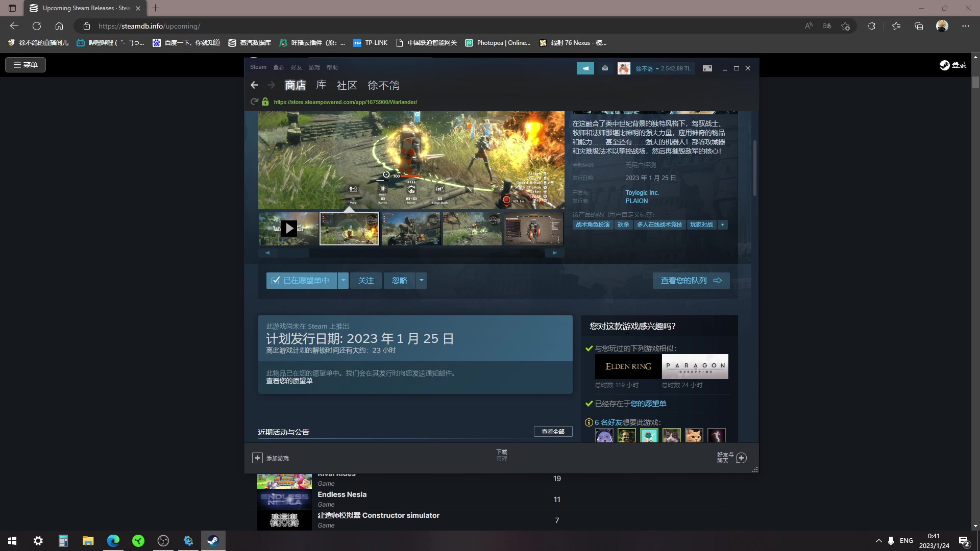
Task: Click the 查看全部 button for announcements
Action: coord(553,432)
